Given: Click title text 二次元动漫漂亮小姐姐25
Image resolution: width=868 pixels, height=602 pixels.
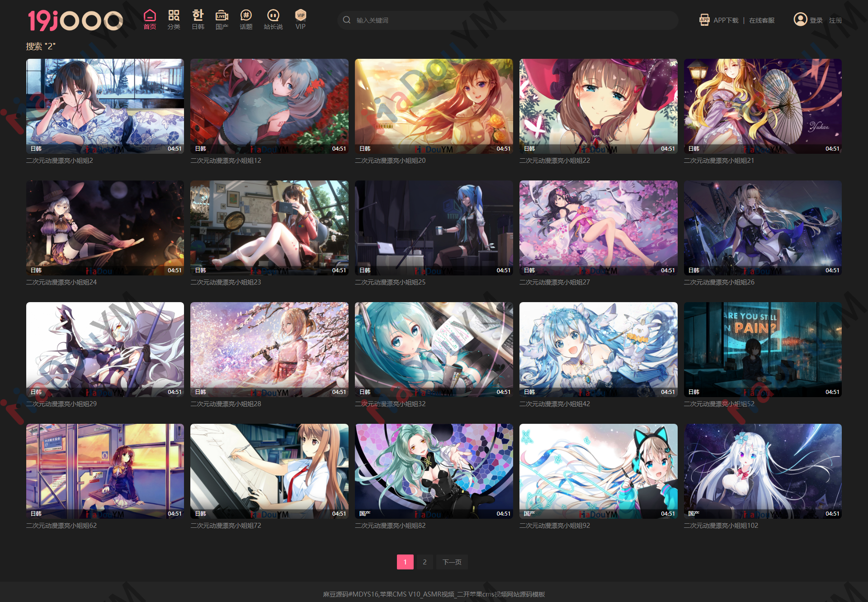Looking at the screenshot, I should pyautogui.click(x=390, y=282).
